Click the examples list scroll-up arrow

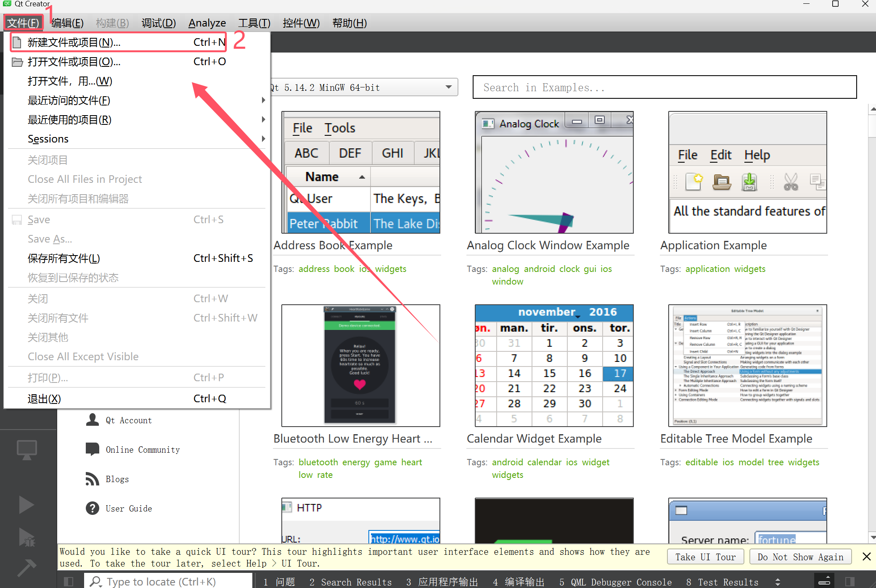click(x=873, y=109)
